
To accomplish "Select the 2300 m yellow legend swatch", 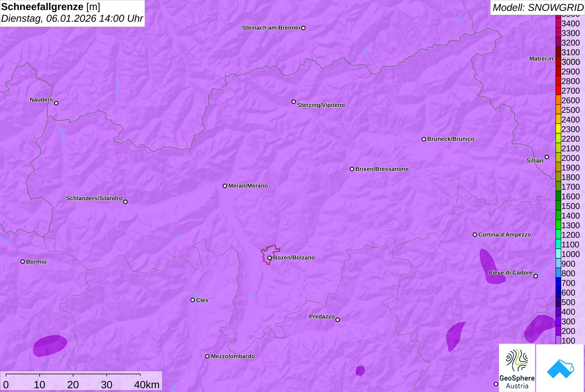I will (x=558, y=128).
